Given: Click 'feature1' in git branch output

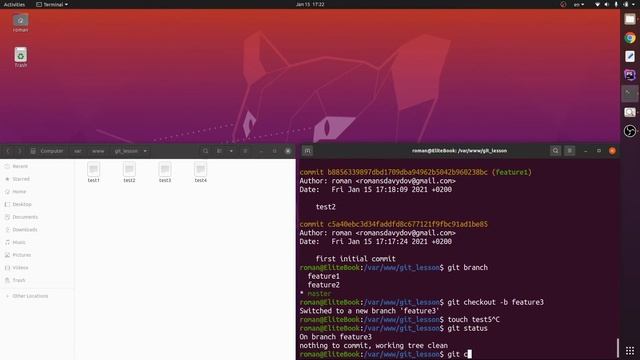Looking at the screenshot, I should pyautogui.click(x=323, y=276).
